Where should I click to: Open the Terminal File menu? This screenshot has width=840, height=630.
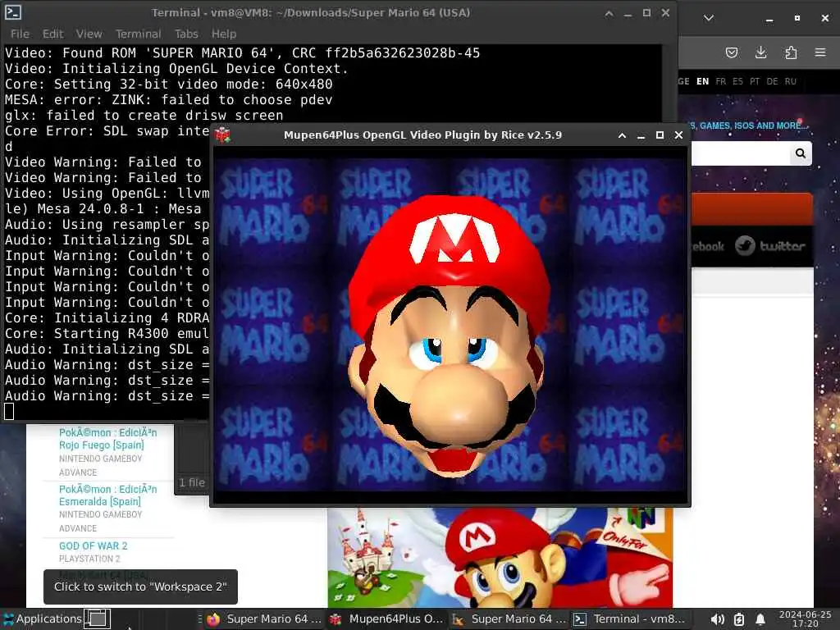[20, 34]
